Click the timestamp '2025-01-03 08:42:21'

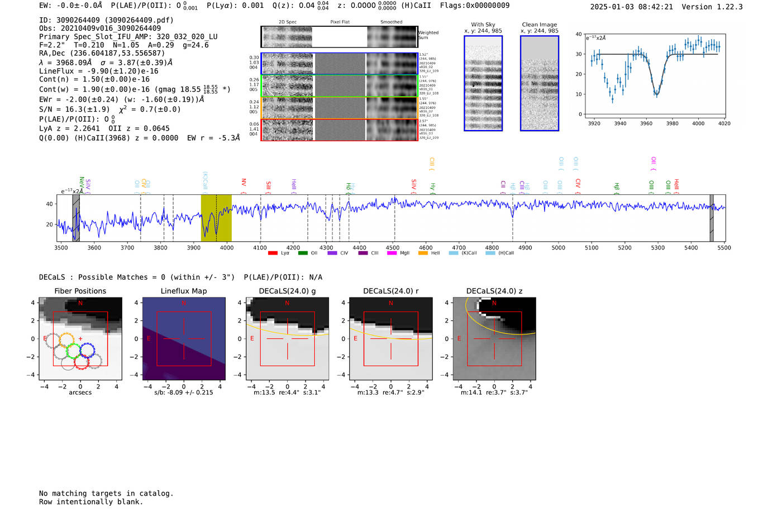[x=632, y=7]
